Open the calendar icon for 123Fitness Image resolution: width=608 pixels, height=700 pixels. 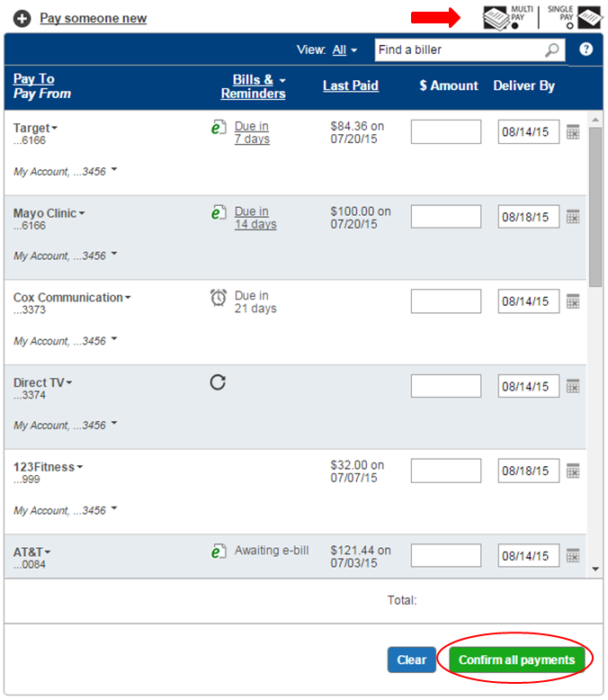573,471
